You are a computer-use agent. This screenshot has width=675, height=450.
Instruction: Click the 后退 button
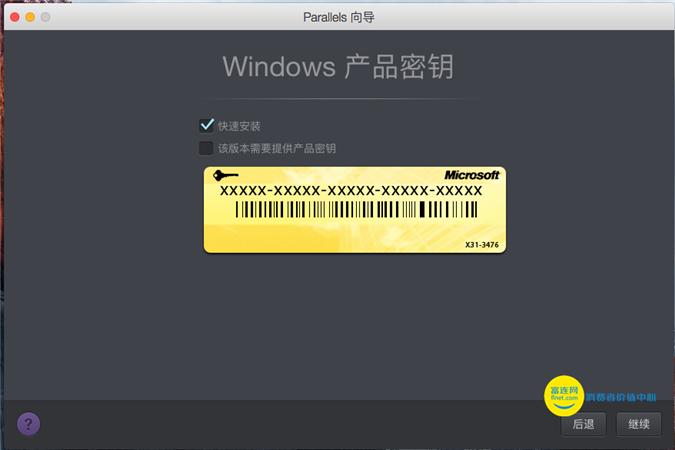coord(583,424)
